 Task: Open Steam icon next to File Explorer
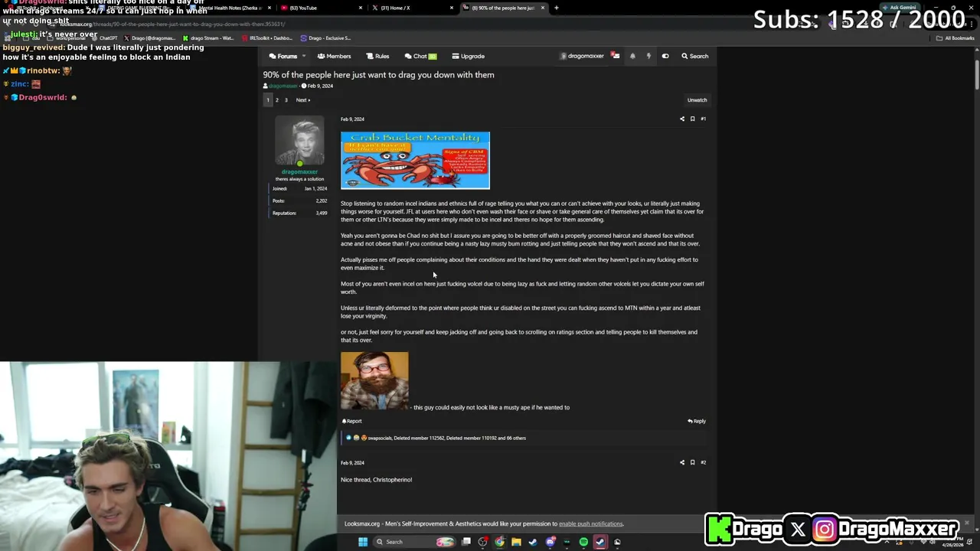tap(533, 542)
